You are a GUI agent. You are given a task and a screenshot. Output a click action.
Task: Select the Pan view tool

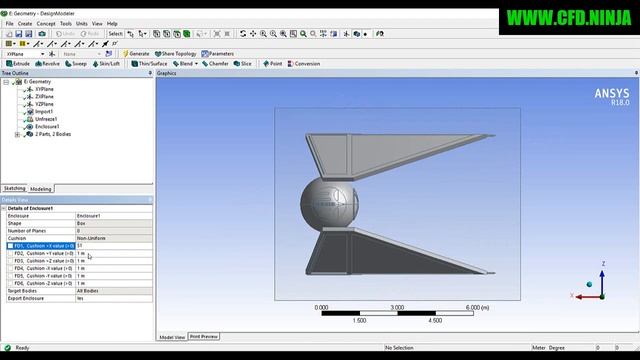click(253, 34)
